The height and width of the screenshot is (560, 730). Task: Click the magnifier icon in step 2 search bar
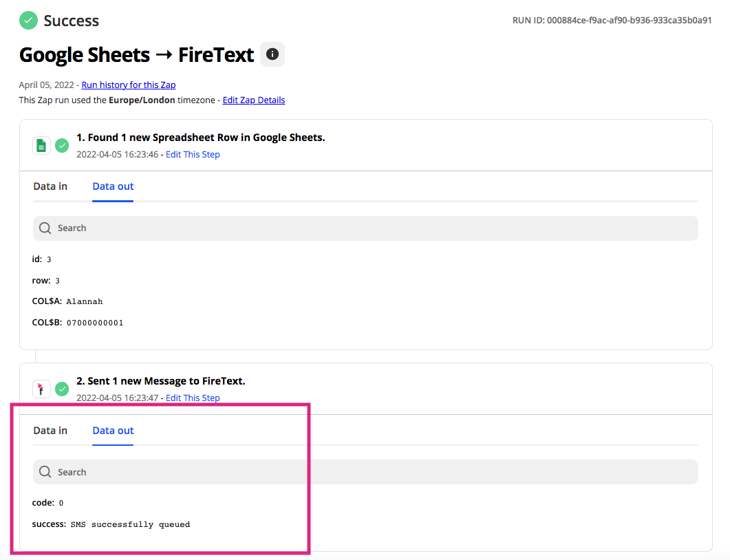(45, 472)
